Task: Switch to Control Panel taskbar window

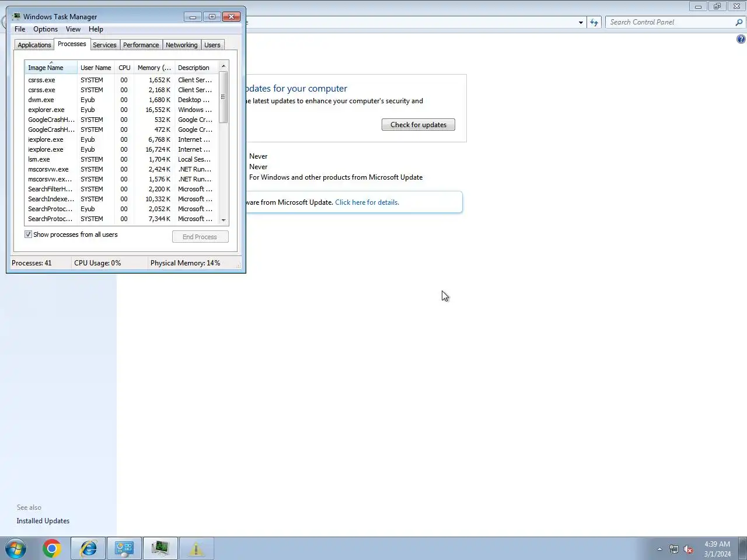Action: (124, 548)
